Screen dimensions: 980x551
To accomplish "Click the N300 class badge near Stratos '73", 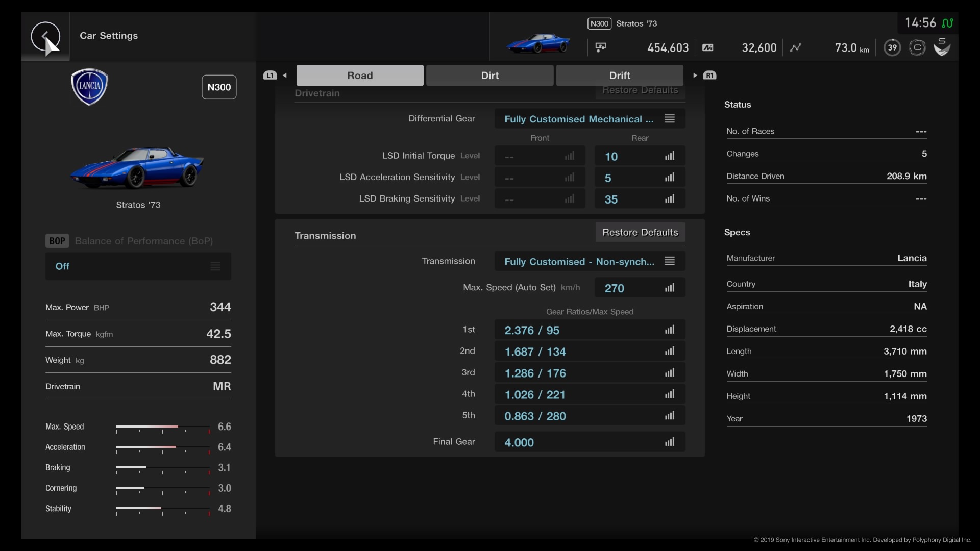I will 600,23.
